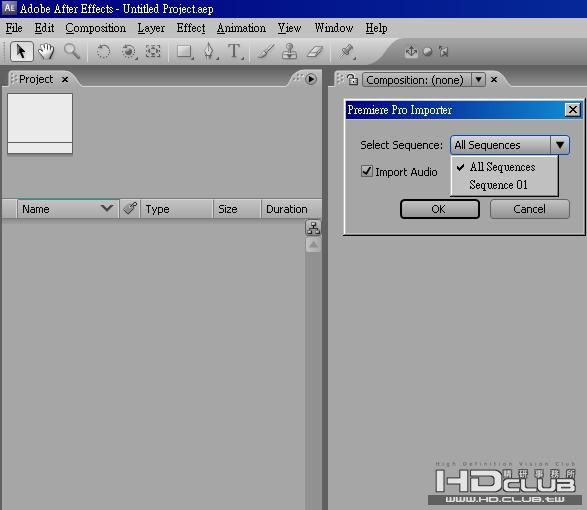Click the Local Axis Mode icon
The height and width of the screenshot is (510, 587).
click(411, 51)
